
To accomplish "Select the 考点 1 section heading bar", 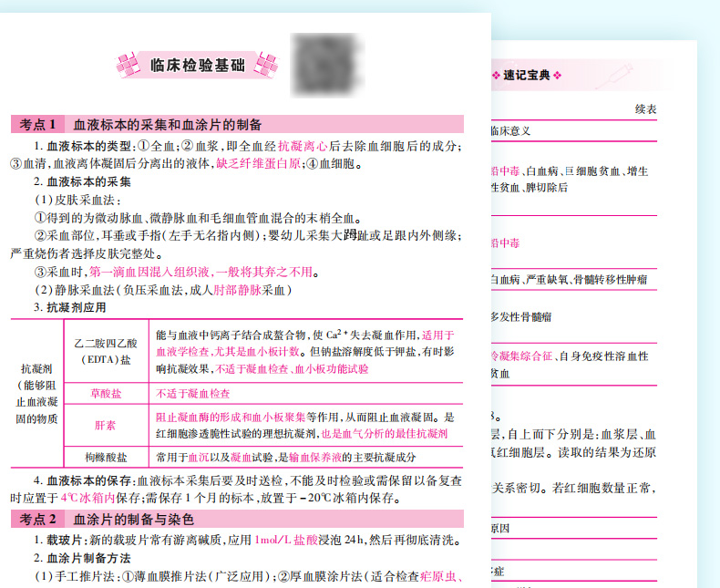I will tap(236, 124).
